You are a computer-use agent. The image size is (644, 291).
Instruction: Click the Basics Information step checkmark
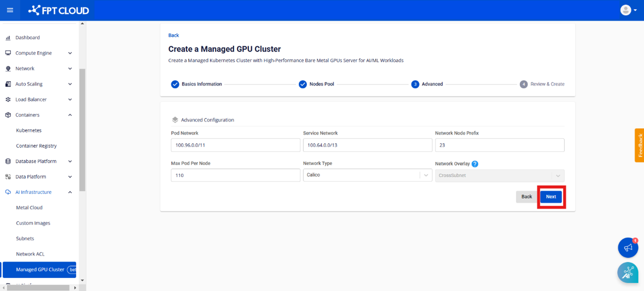point(175,84)
